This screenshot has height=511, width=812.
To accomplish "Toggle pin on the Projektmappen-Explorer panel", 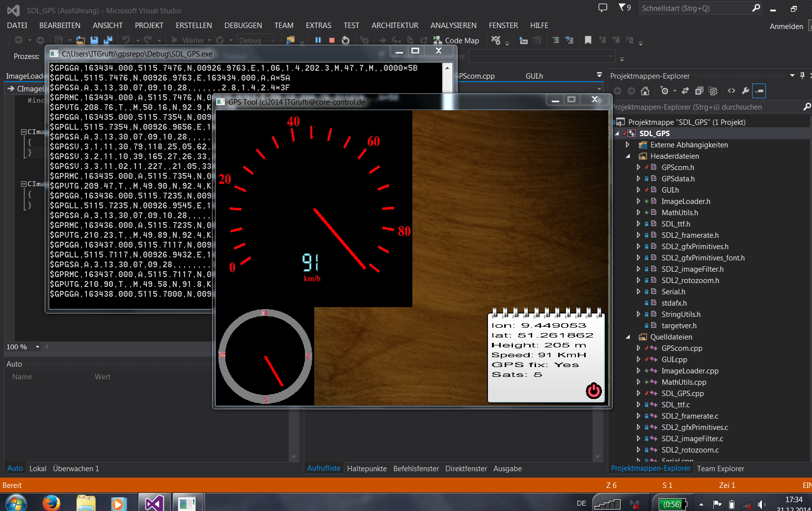I will [802, 76].
